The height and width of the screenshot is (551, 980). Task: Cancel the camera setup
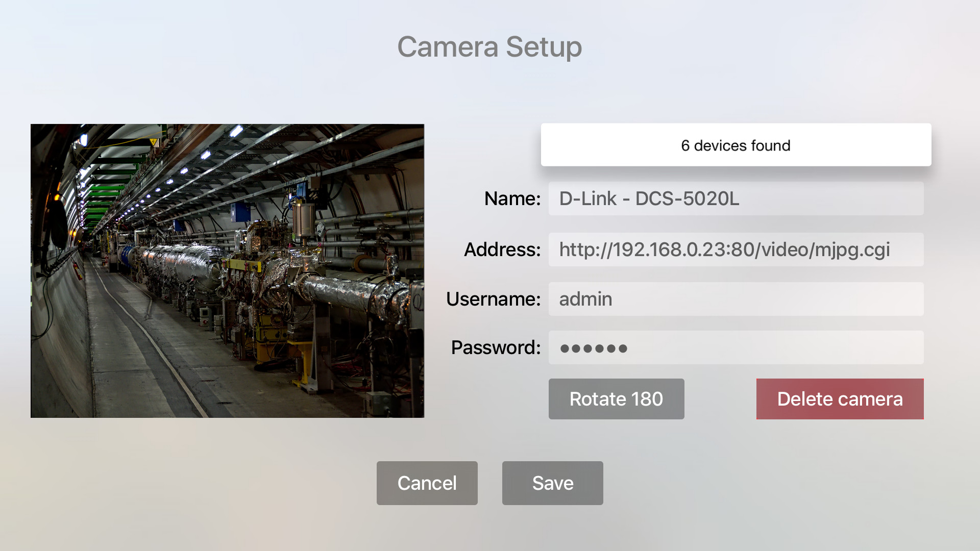tap(427, 483)
